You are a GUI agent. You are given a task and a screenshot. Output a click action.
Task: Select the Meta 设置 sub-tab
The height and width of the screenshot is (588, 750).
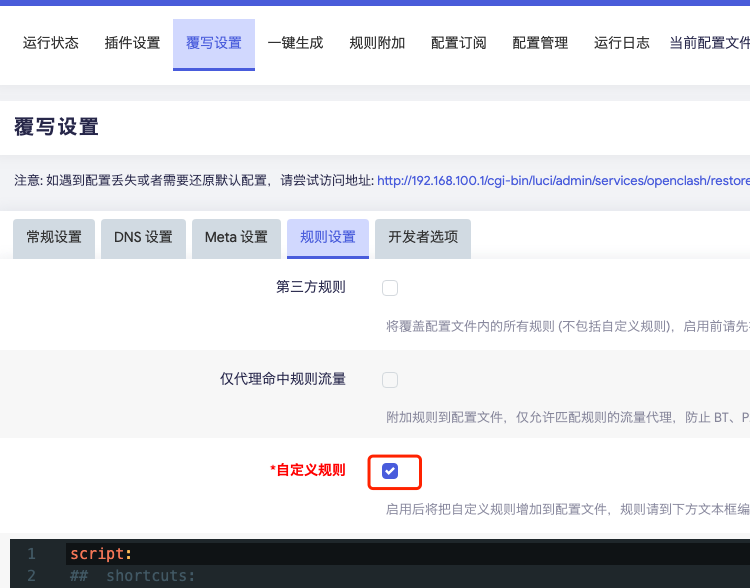pos(236,238)
